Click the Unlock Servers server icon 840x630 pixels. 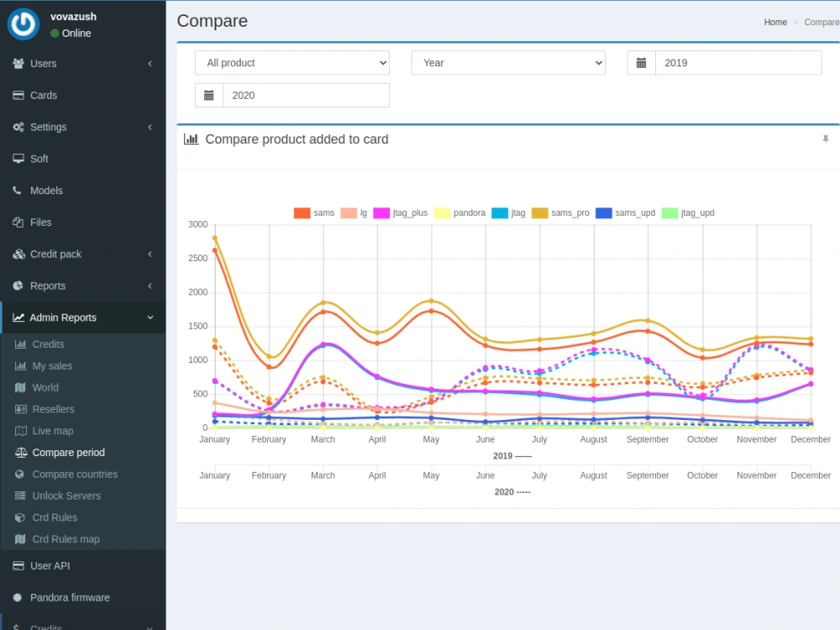(20, 496)
